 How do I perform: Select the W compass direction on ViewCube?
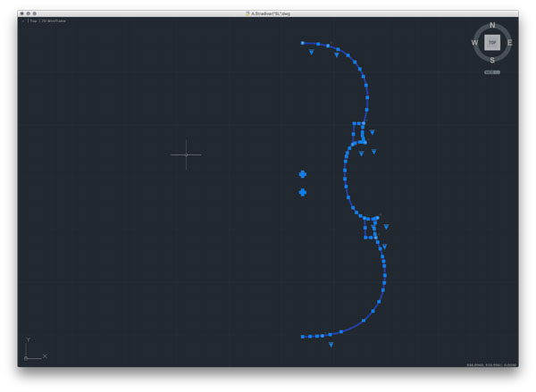tap(474, 43)
